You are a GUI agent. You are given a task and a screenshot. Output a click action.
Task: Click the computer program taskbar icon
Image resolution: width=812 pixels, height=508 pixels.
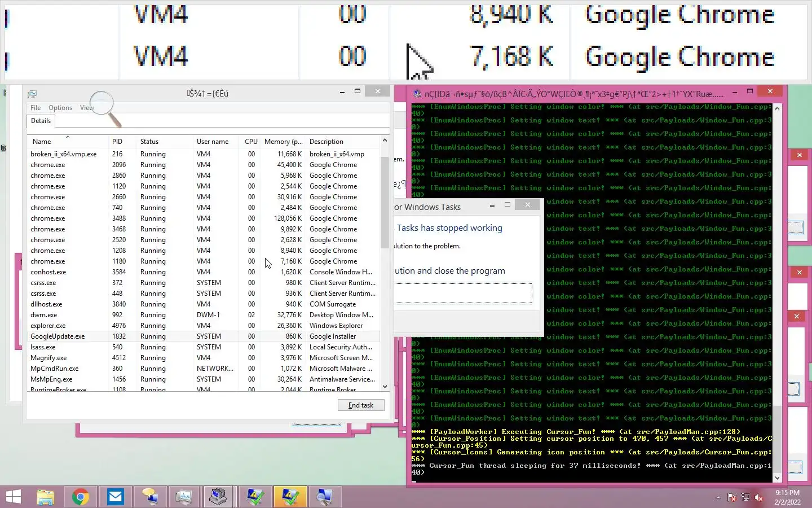(218, 497)
